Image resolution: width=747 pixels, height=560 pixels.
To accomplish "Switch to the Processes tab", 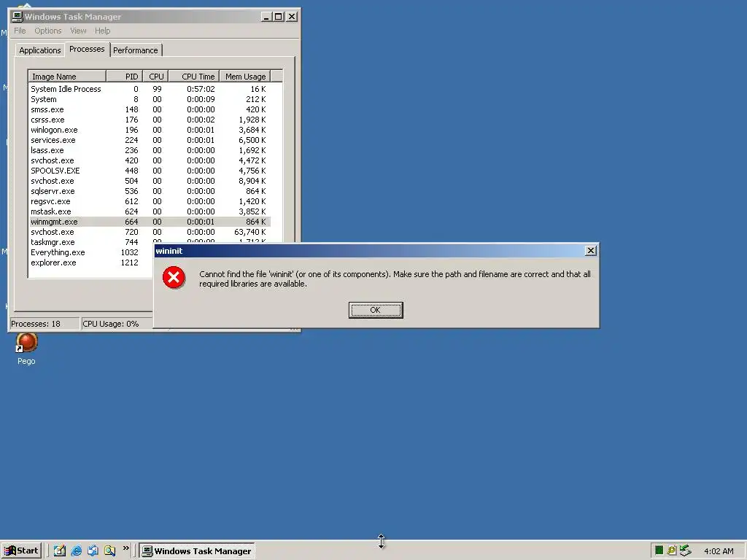I will click(x=87, y=49).
